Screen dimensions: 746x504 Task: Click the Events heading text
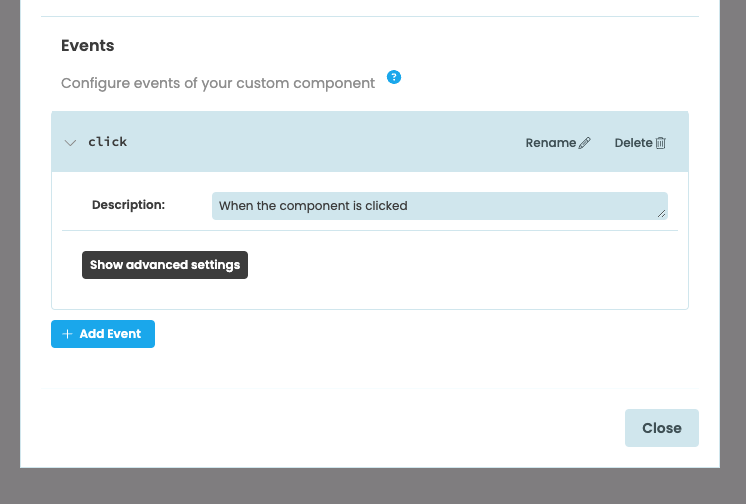coord(88,46)
